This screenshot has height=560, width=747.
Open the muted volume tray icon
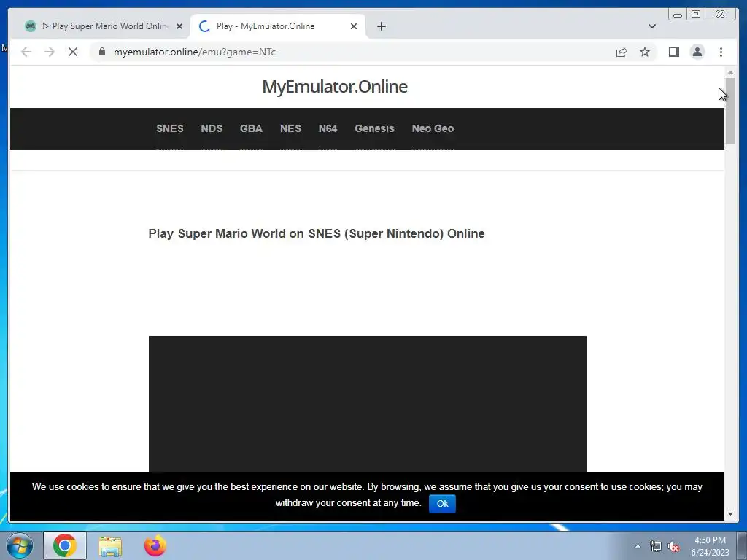(673, 547)
